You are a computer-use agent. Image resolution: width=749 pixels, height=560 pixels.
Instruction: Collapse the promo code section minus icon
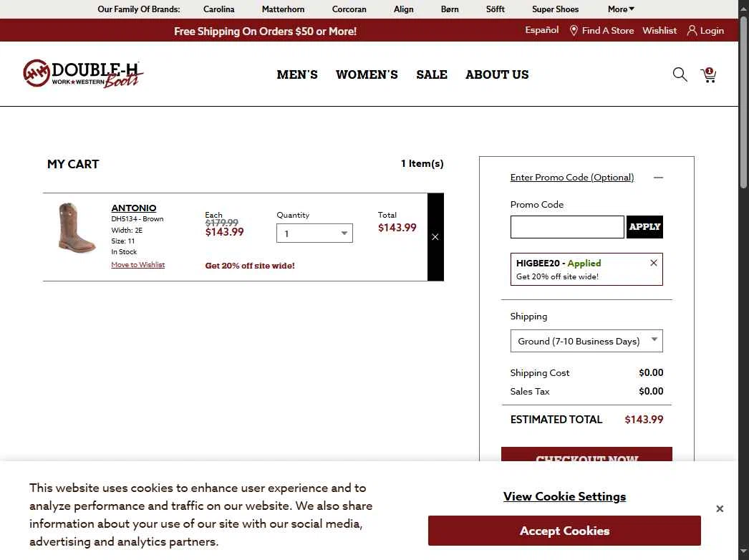(658, 178)
